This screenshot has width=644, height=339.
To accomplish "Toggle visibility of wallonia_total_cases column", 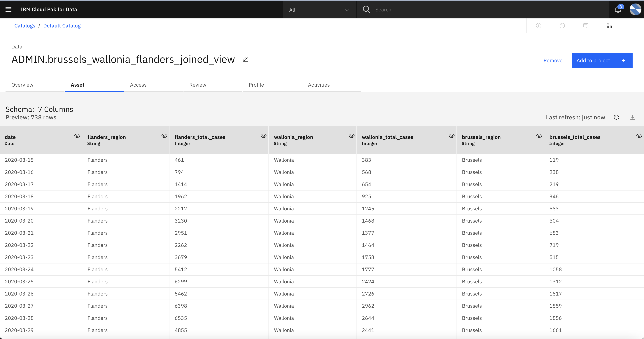I will pos(451,136).
